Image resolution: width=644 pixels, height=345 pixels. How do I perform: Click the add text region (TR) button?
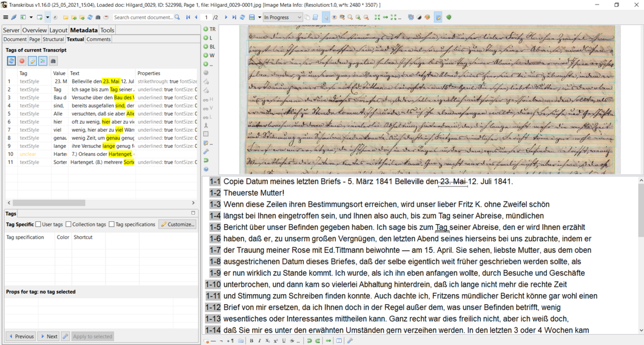[x=209, y=29]
